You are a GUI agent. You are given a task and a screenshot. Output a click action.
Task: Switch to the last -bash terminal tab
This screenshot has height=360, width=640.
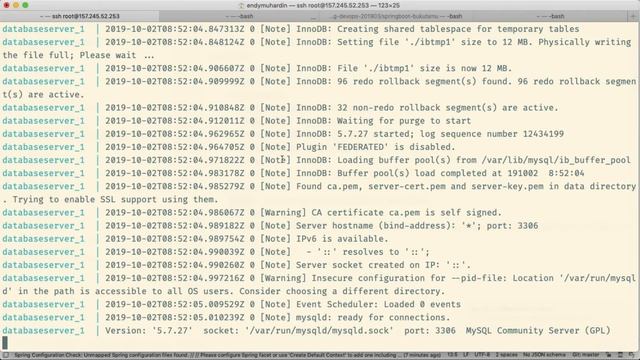(550, 16)
